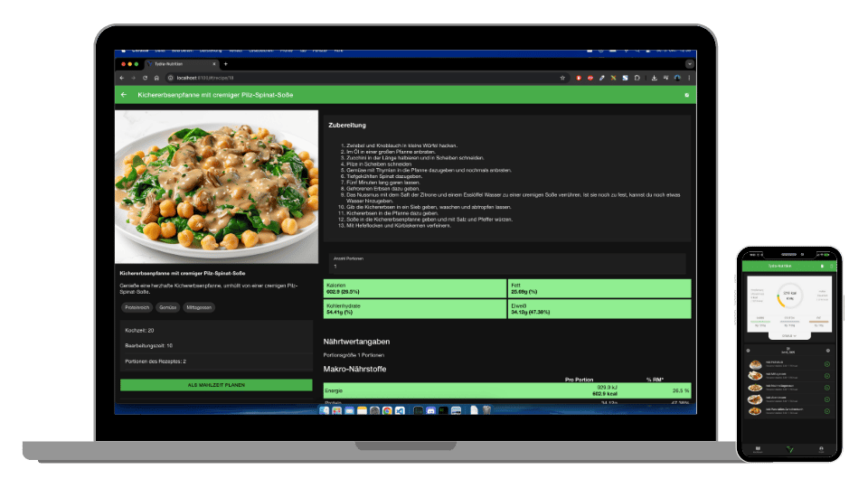Open tab search chevron in Chrome
The image size is (868, 488).
pos(689,64)
